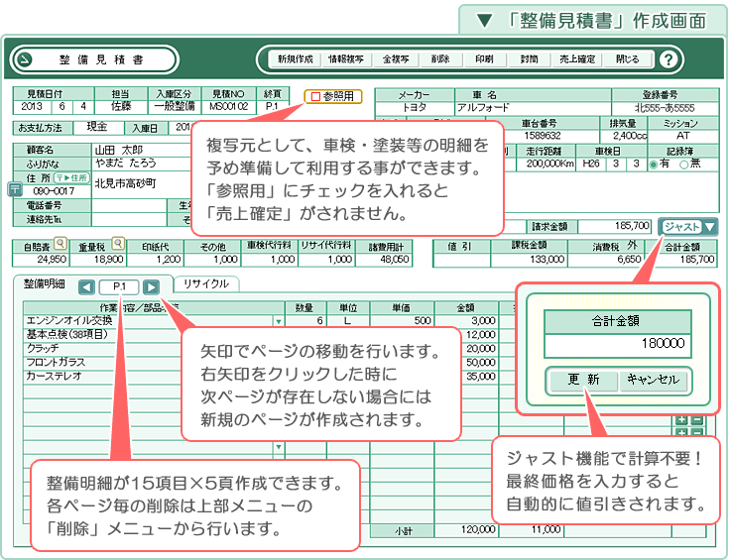Click the ふりがな field やまだ たろう
This screenshot has width=729, height=560.
pyautogui.click(x=141, y=164)
